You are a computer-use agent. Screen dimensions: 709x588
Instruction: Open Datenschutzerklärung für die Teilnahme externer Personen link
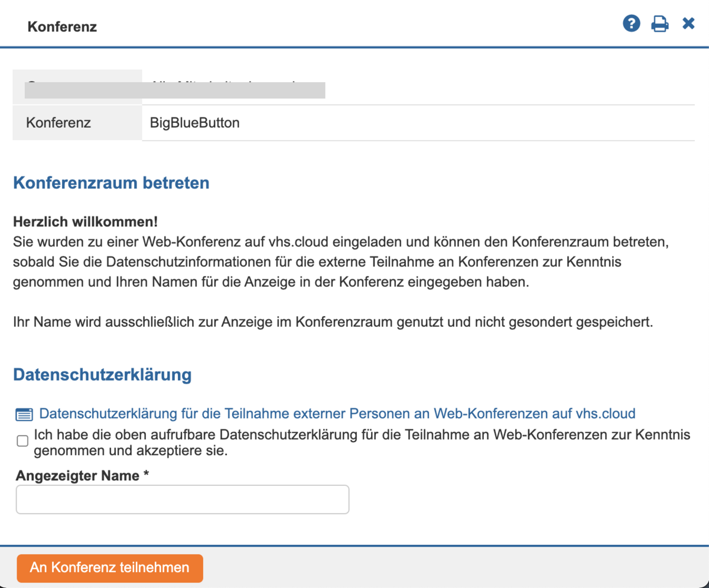click(337, 413)
